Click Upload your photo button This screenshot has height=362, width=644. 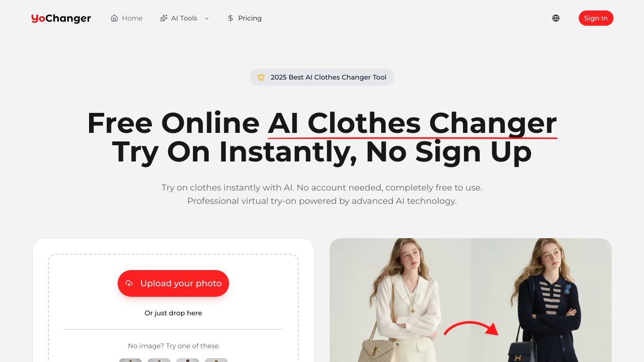173,283
